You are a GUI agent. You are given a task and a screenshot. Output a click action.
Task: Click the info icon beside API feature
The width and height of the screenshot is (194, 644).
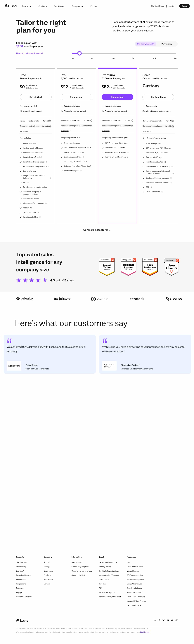tap(28, 183)
